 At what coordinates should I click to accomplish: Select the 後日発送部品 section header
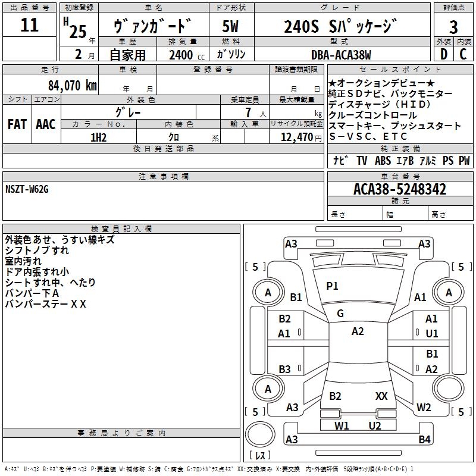pyautogui.click(x=163, y=148)
